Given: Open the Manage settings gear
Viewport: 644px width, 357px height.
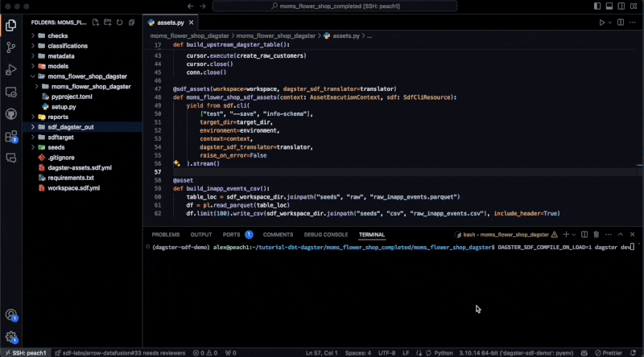Looking at the screenshot, I should (11, 338).
